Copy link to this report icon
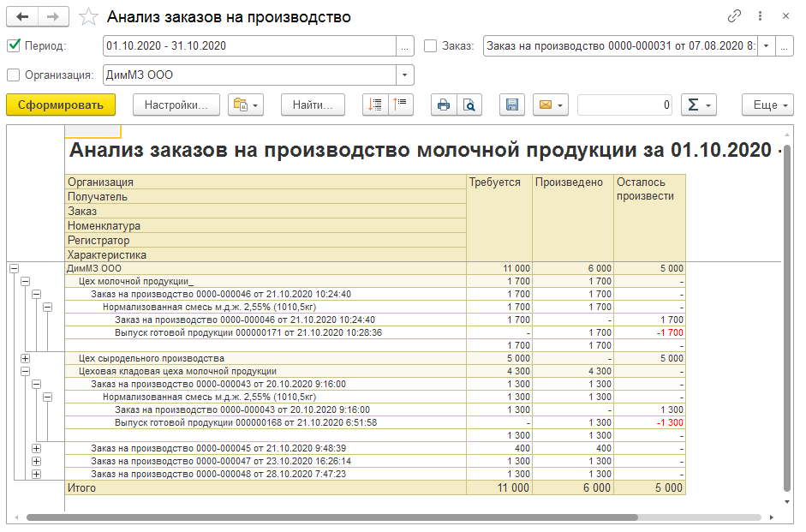Viewport: 806px width, 532px height. [x=734, y=16]
